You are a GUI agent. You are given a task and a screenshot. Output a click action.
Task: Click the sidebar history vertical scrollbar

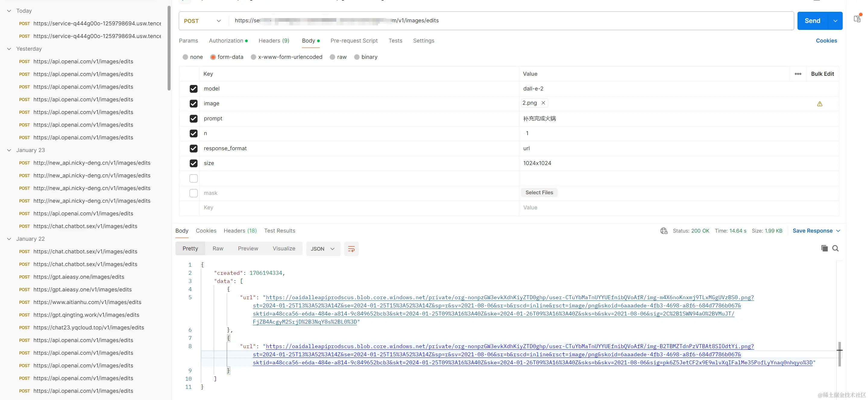(169, 49)
